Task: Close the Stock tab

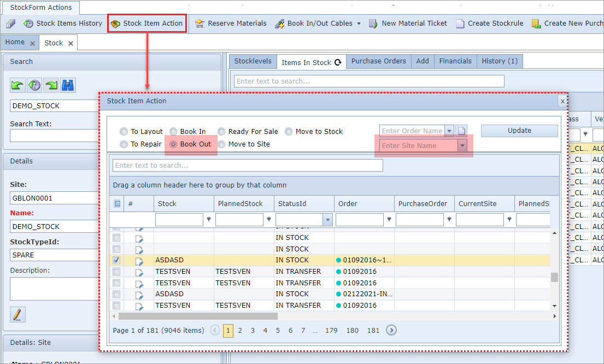Action: click(71, 44)
